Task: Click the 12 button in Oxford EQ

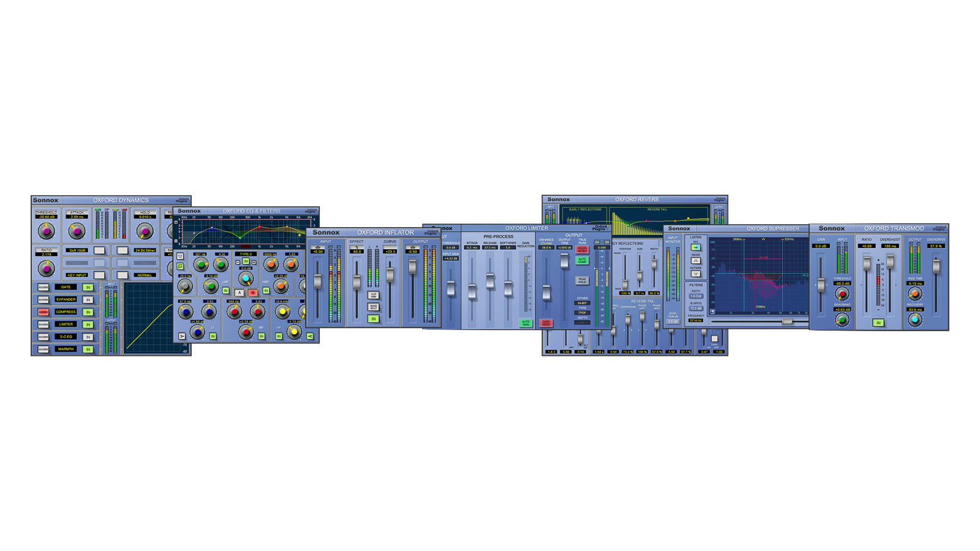Action: (x=180, y=256)
